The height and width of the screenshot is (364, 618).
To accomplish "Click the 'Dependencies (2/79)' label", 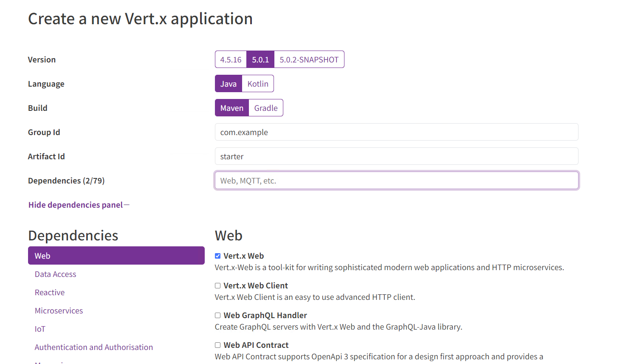I will click(x=66, y=181).
